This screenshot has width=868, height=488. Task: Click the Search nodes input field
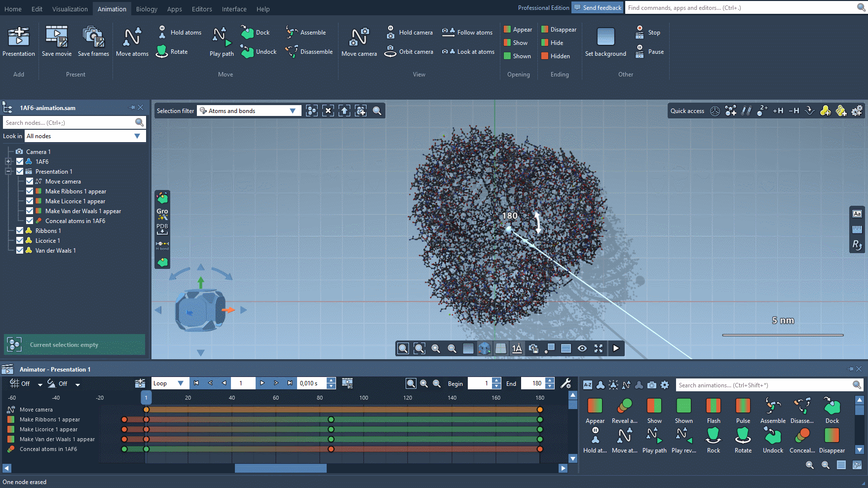coord(69,123)
